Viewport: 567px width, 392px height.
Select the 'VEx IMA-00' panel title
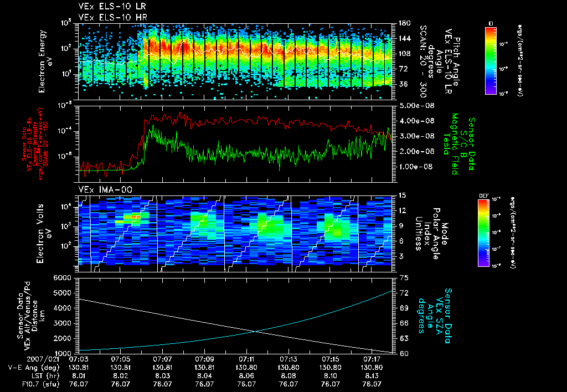tap(105, 189)
